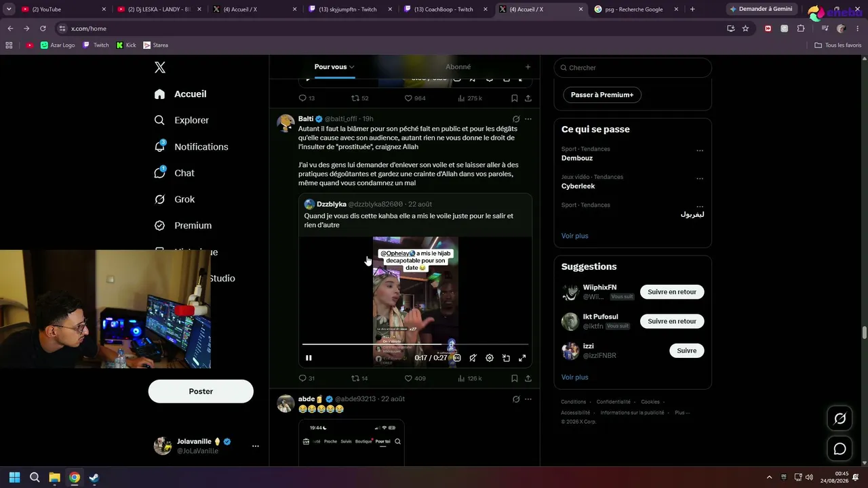The height and width of the screenshot is (488, 868).
Task: Enter fullscreen on the video player
Action: [522, 358]
